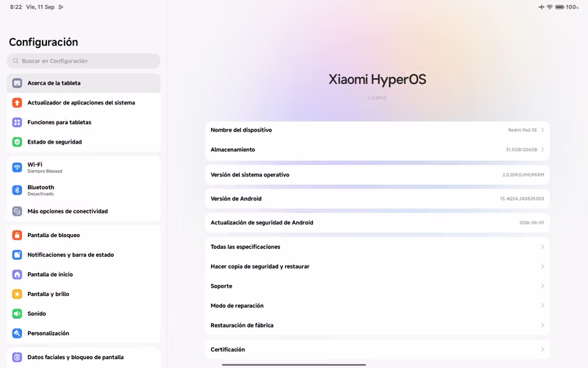
Task: Expand the Certificación chevron
Action: (x=542, y=349)
